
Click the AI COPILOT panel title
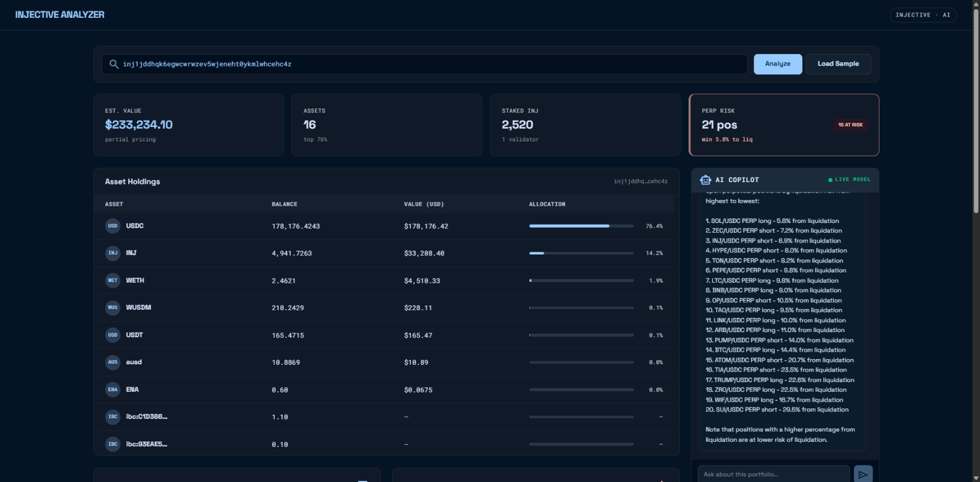pyautogui.click(x=737, y=180)
